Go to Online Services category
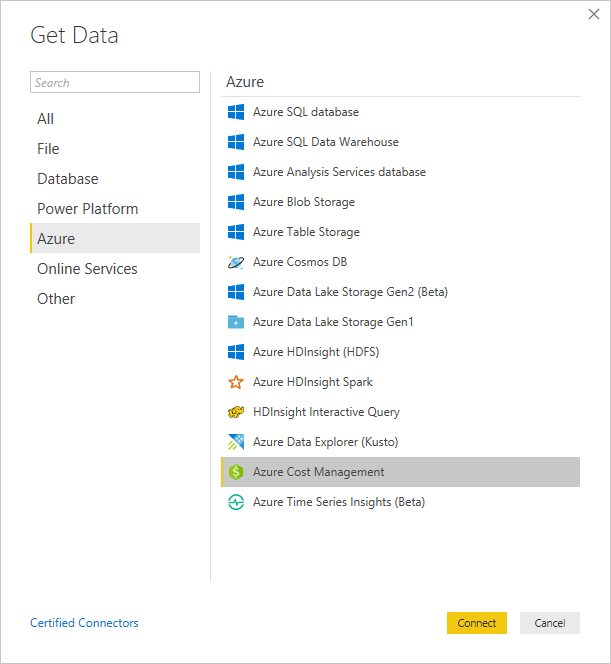Screen dimensions: 611x664 pos(87,269)
